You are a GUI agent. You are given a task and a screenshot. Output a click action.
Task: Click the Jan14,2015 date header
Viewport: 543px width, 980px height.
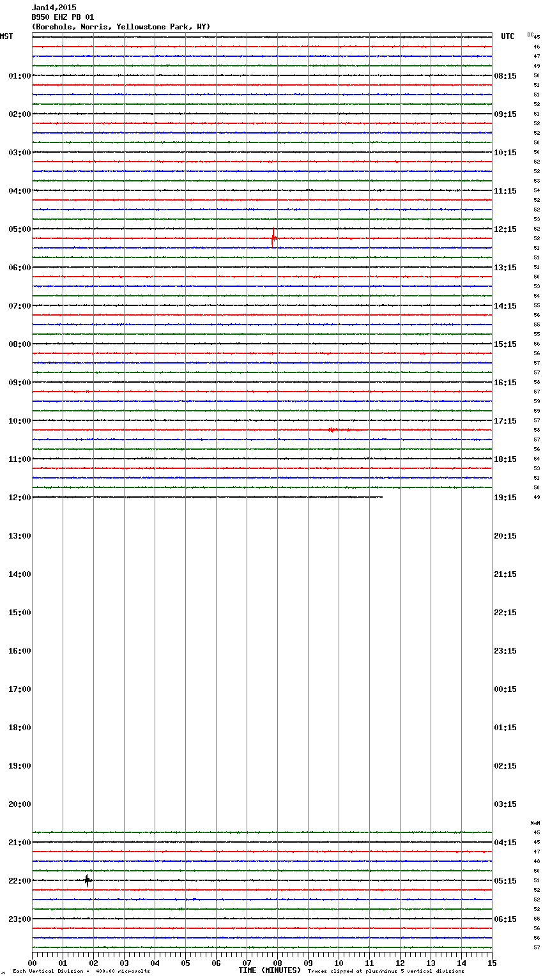54,8
